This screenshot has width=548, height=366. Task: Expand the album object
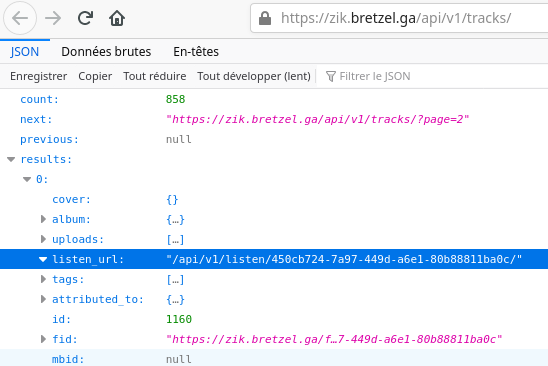pyautogui.click(x=43, y=219)
